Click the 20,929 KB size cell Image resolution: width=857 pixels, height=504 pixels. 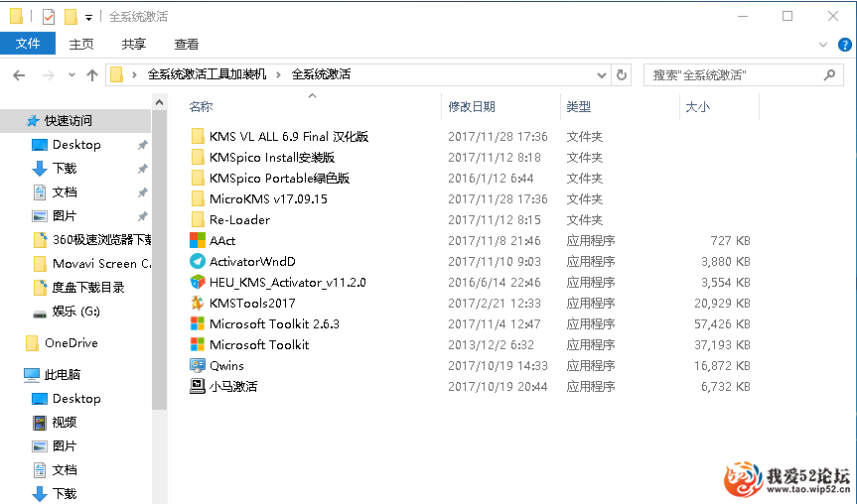[x=722, y=303]
